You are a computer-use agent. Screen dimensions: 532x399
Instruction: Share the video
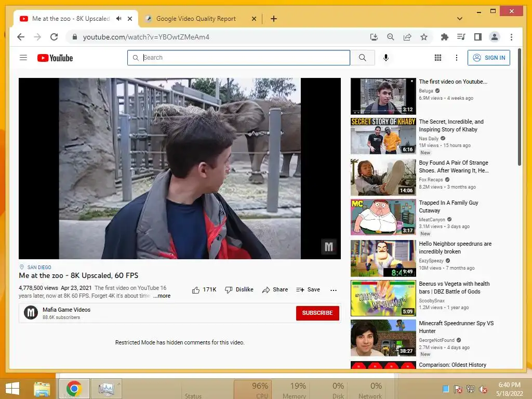275,290
